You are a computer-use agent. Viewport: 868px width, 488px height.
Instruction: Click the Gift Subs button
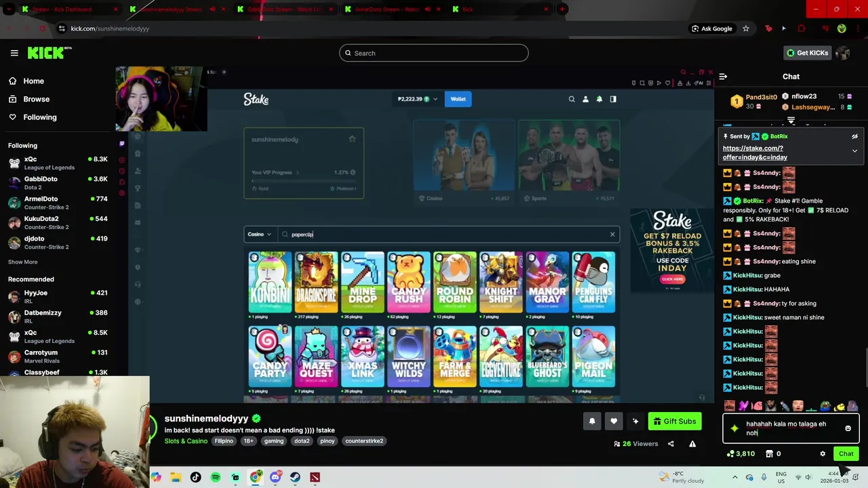(675, 421)
